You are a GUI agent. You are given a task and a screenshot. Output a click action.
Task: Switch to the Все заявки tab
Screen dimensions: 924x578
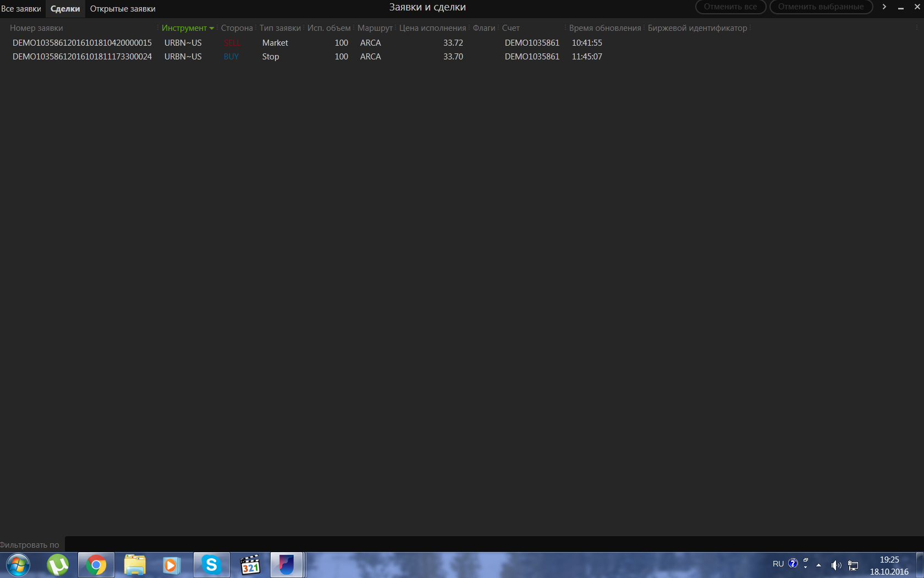pos(21,9)
